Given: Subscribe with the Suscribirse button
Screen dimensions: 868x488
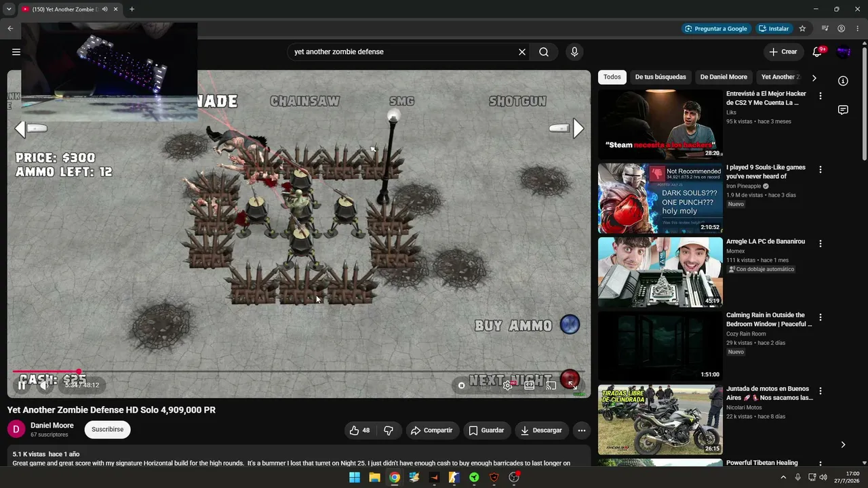Looking at the screenshot, I should tap(107, 430).
